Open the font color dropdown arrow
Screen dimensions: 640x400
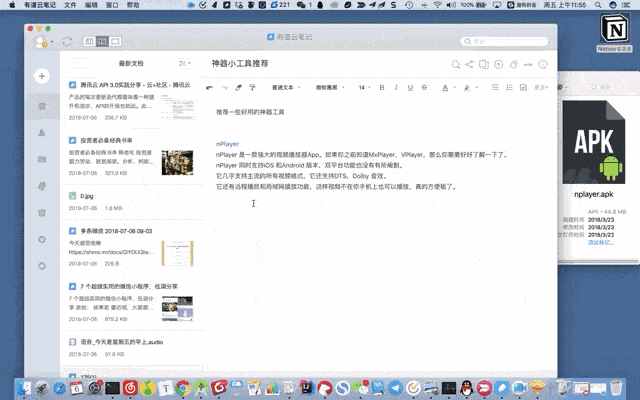point(454,87)
